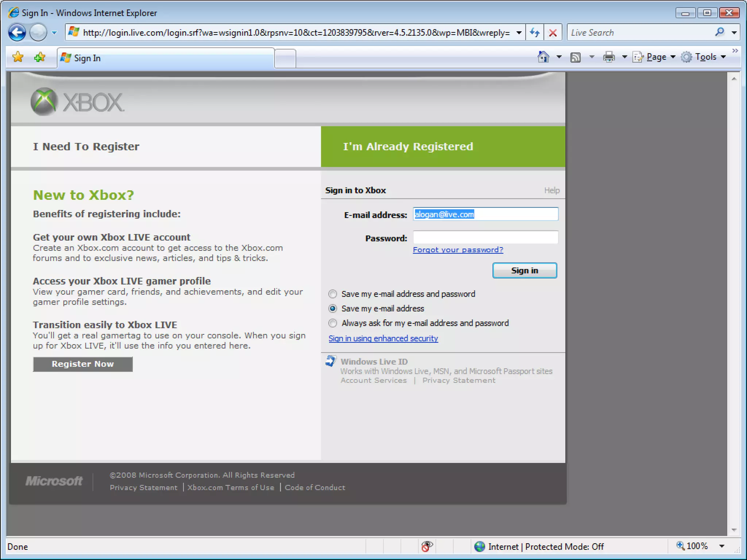Select Save my e-mail address radio button
This screenshot has height=560, width=747.
(x=333, y=308)
